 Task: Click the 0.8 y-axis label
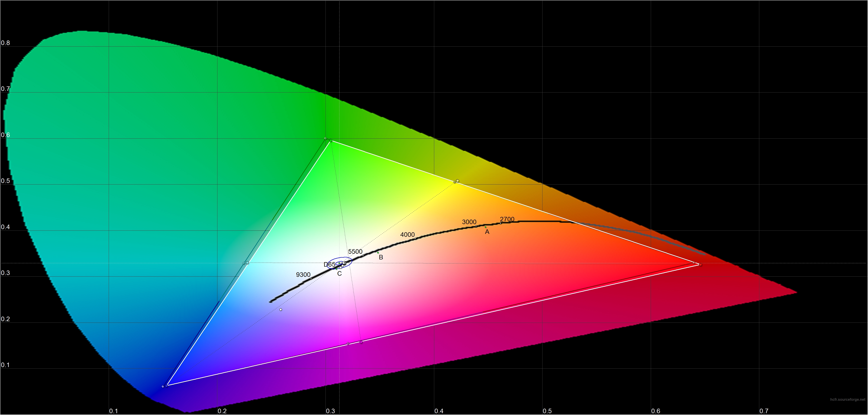point(5,43)
